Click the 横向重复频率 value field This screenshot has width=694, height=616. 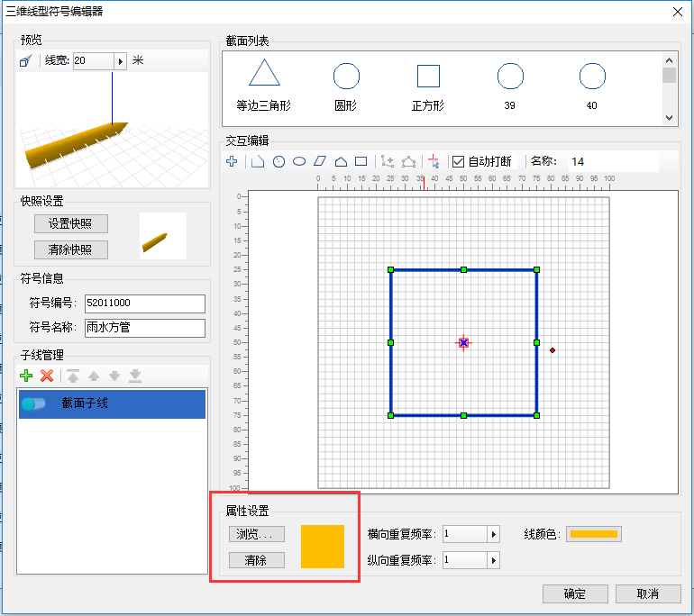(x=465, y=535)
